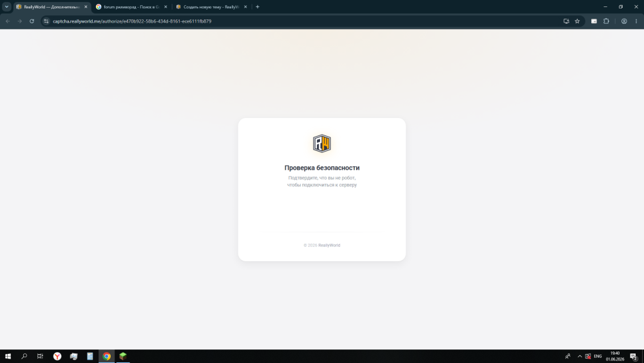This screenshot has height=363, width=644.
Task: Open the browser side panel icon
Action: 594,21
